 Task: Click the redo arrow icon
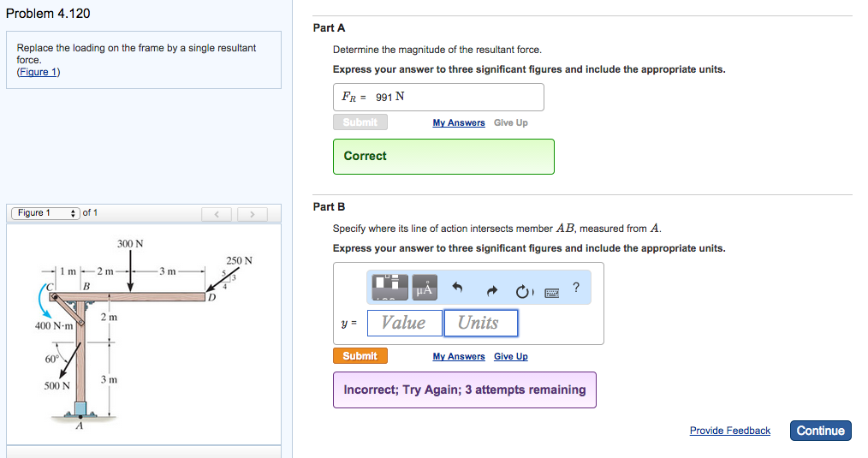pos(491,291)
